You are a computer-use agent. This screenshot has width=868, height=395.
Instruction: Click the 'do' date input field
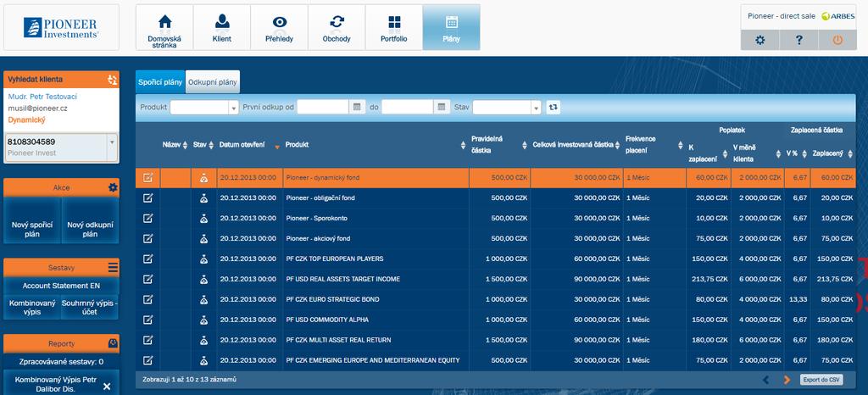click(x=408, y=108)
